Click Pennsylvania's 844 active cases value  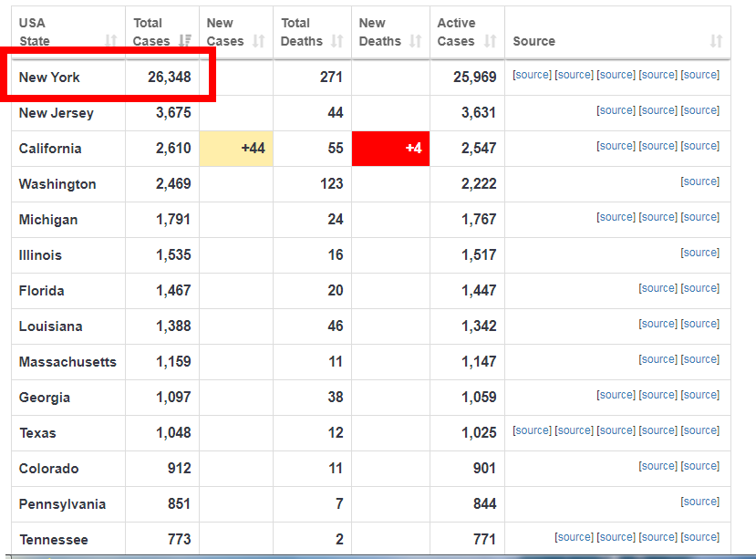[x=484, y=504]
